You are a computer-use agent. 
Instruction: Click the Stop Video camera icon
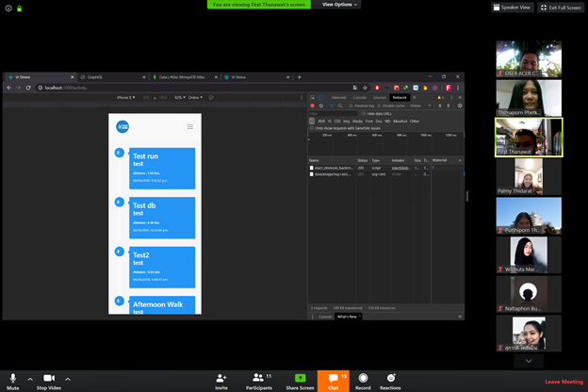point(49,378)
